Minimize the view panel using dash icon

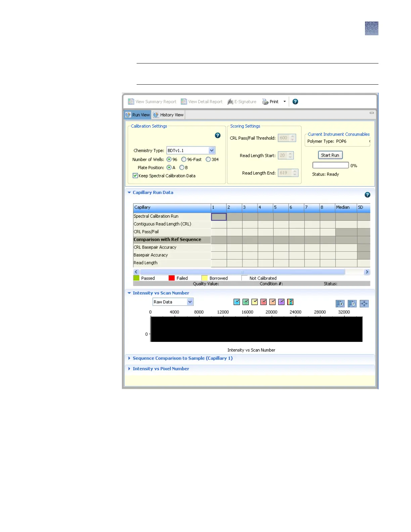372,113
